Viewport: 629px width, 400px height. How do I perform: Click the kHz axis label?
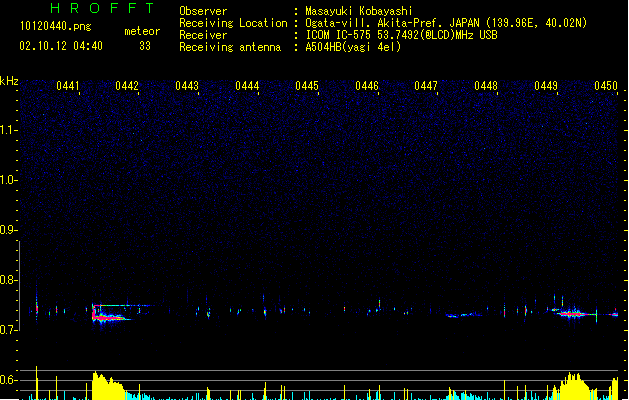(x=9, y=81)
